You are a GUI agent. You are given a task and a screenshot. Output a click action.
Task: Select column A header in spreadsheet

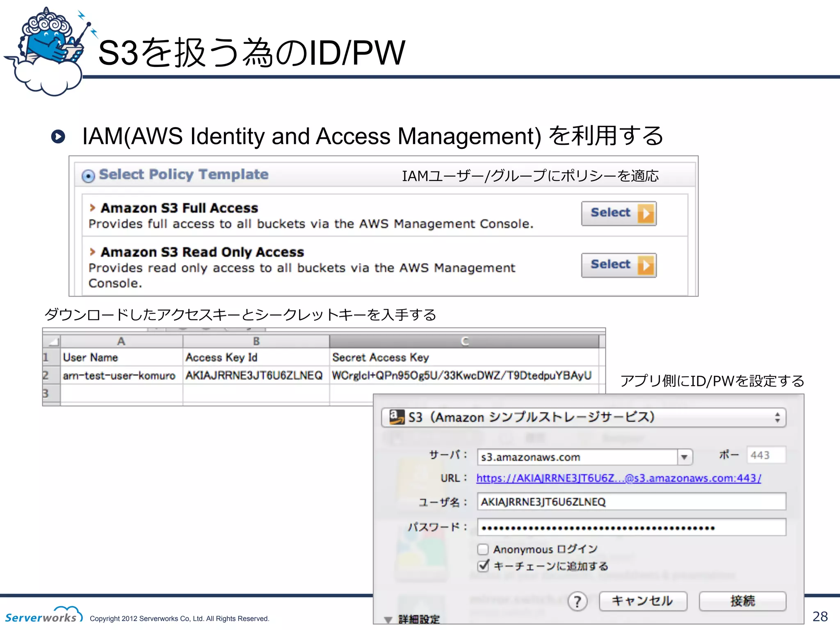coord(121,341)
